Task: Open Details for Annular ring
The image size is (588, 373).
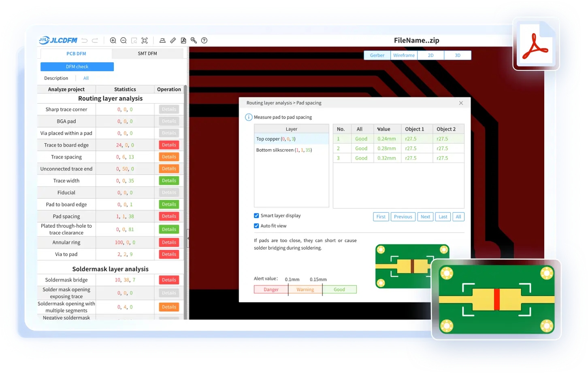Action: (x=169, y=242)
